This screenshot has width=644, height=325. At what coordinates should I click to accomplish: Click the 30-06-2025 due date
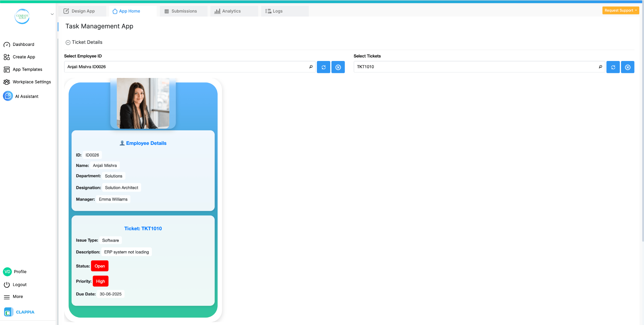[111, 294]
